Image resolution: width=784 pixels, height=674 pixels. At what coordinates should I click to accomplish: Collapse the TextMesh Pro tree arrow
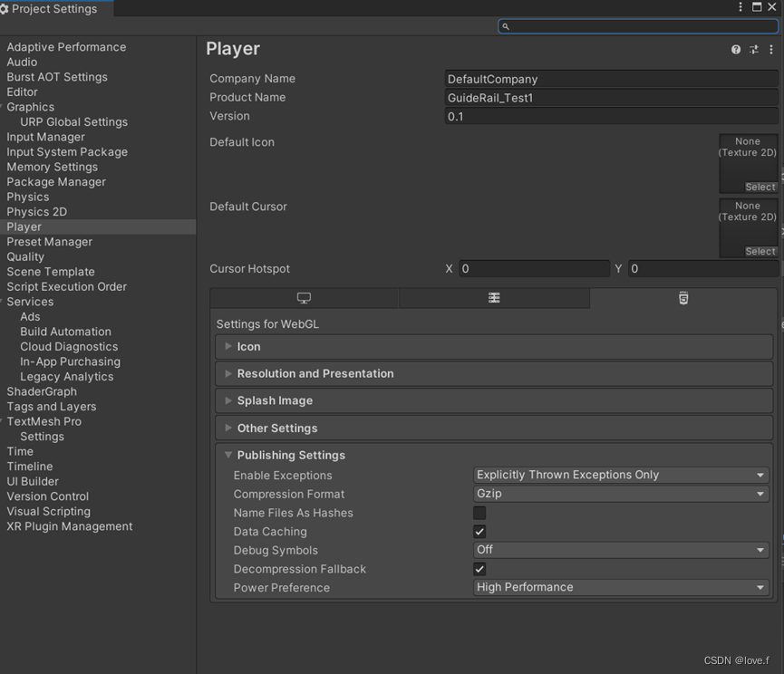coord(2,421)
